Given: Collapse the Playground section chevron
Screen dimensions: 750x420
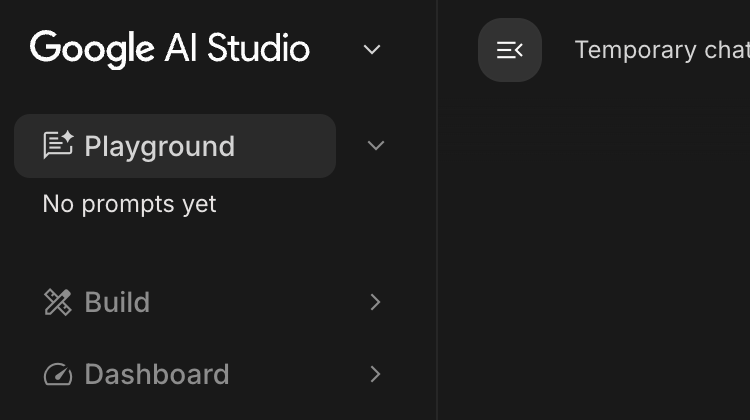Looking at the screenshot, I should (376, 146).
